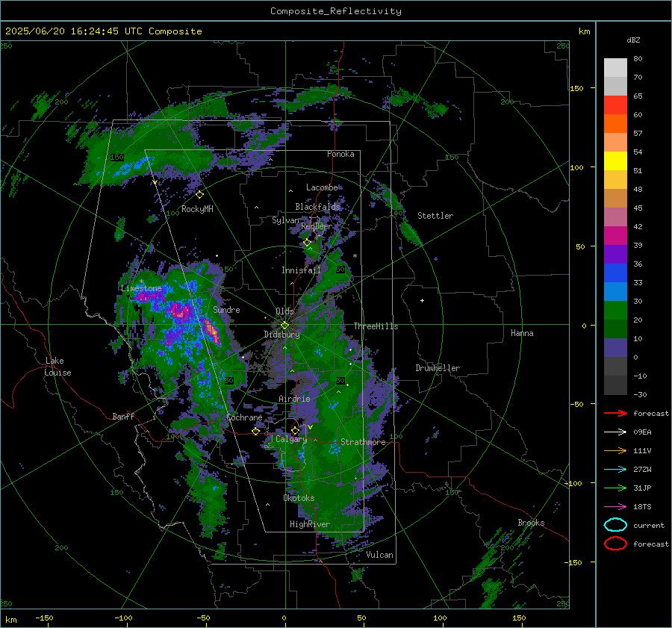The width and height of the screenshot is (672, 628).
Task: Click the Vulcan town label
Action: [x=379, y=555]
